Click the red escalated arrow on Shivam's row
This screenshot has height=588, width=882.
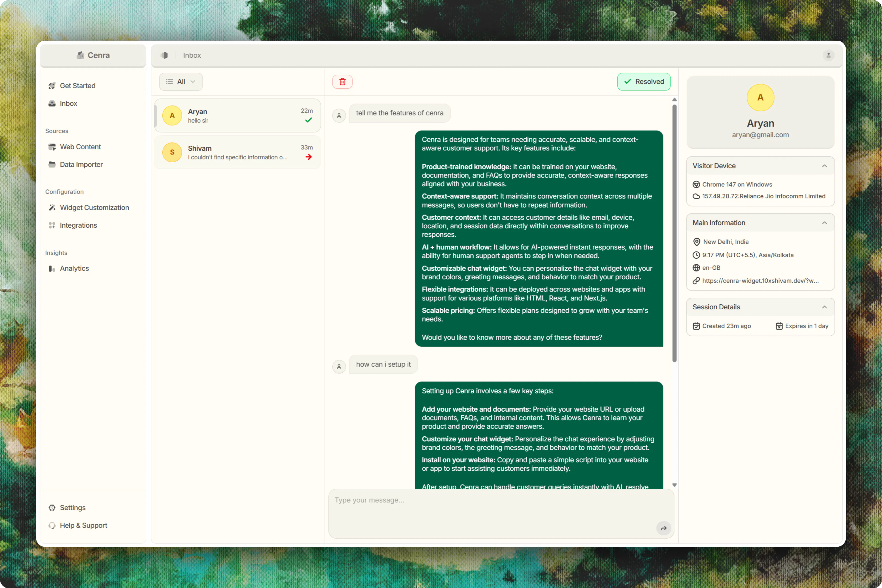(x=309, y=157)
